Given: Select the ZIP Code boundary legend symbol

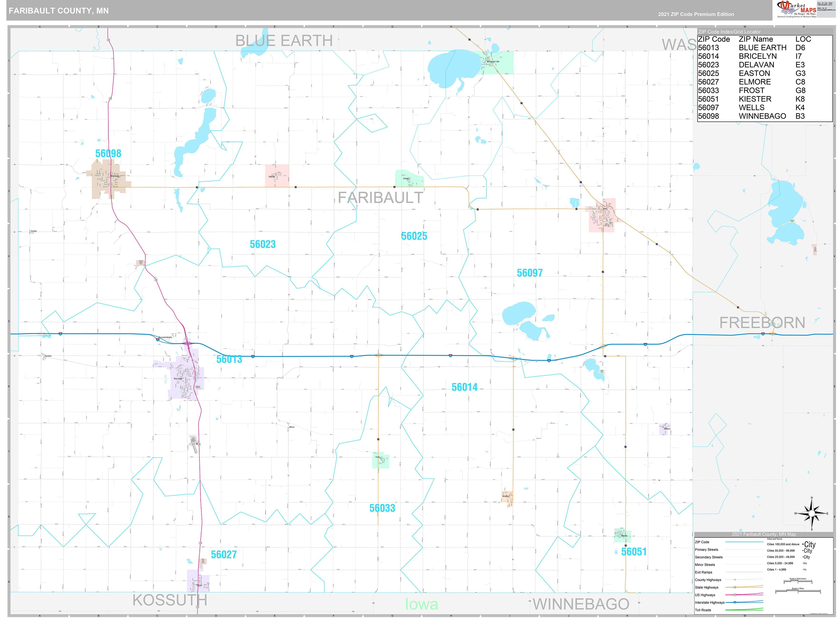Looking at the screenshot, I should [745, 542].
